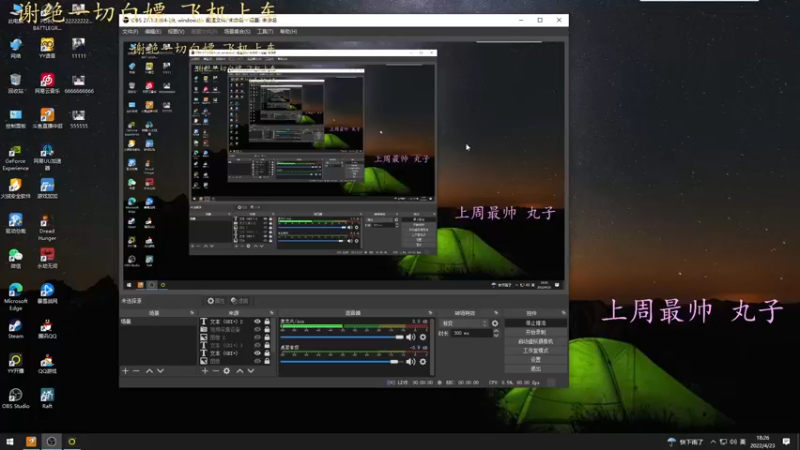Open 设置 in the controls panel
Screen dimensions: 800x450
(x=536, y=360)
